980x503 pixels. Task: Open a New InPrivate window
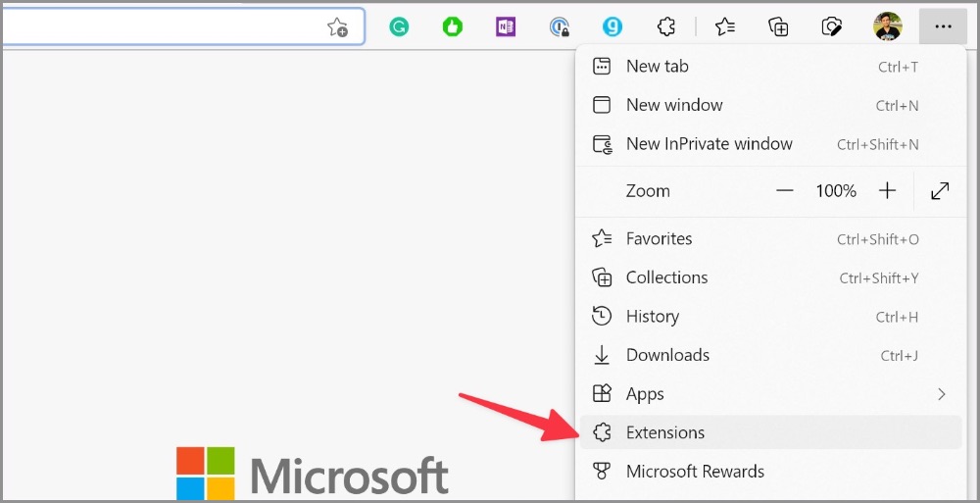pos(770,144)
